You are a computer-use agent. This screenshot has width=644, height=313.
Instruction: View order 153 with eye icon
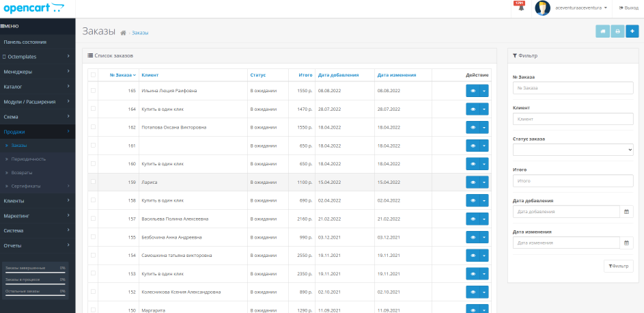tap(473, 273)
